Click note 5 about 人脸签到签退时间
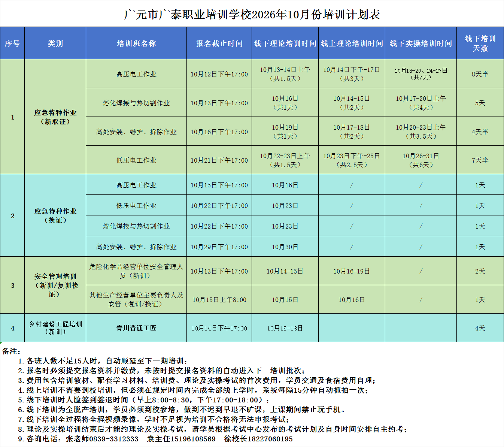This screenshot has height=447, width=504. pos(143,400)
